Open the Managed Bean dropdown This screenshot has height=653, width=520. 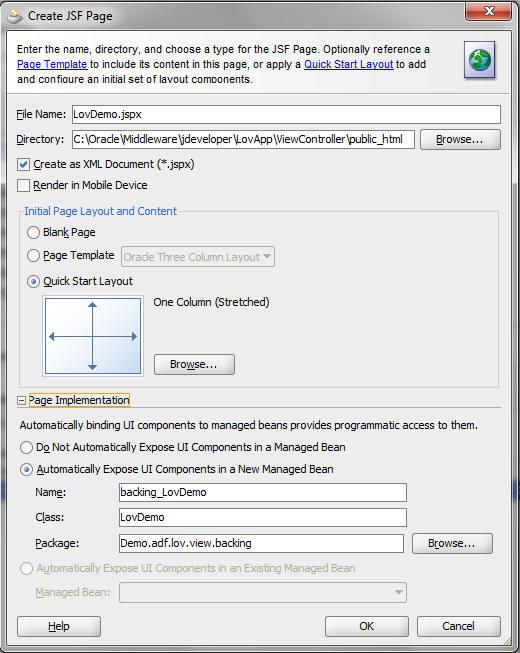pyautogui.click(x=263, y=592)
